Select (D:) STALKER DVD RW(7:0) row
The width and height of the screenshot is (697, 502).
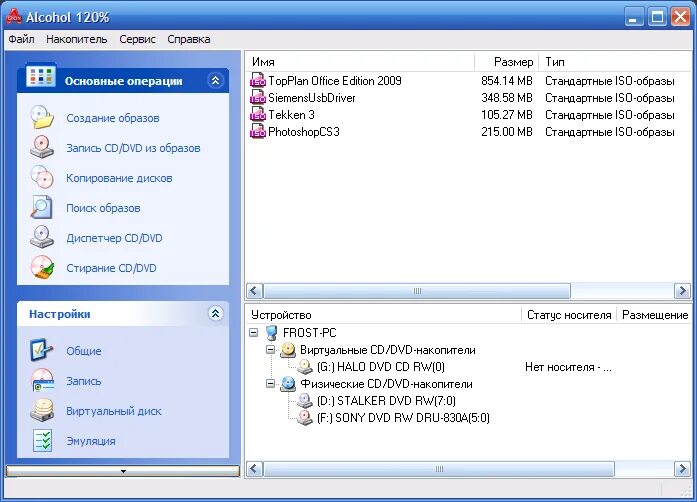(386, 401)
